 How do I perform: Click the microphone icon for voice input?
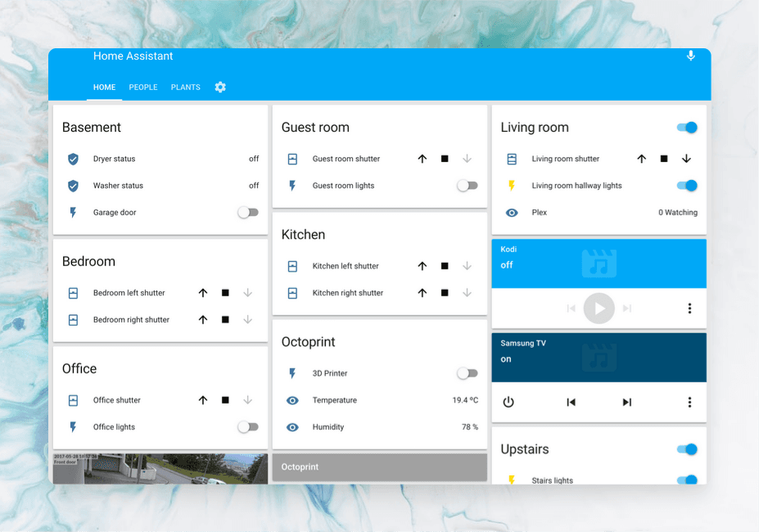[x=690, y=56]
